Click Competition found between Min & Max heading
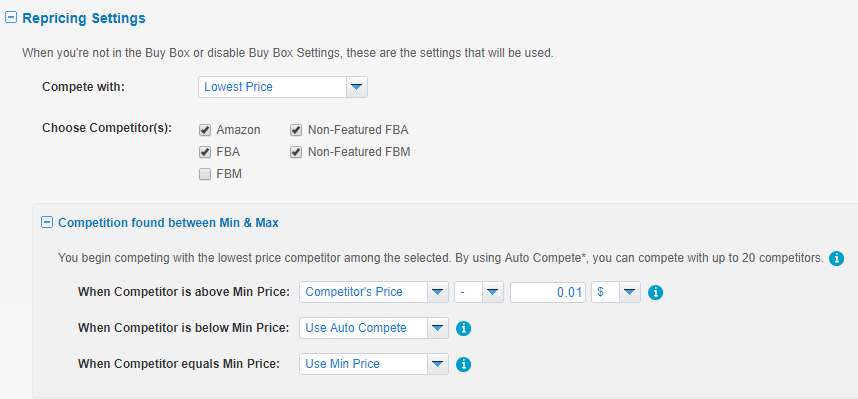This screenshot has height=399, width=858. click(x=169, y=223)
